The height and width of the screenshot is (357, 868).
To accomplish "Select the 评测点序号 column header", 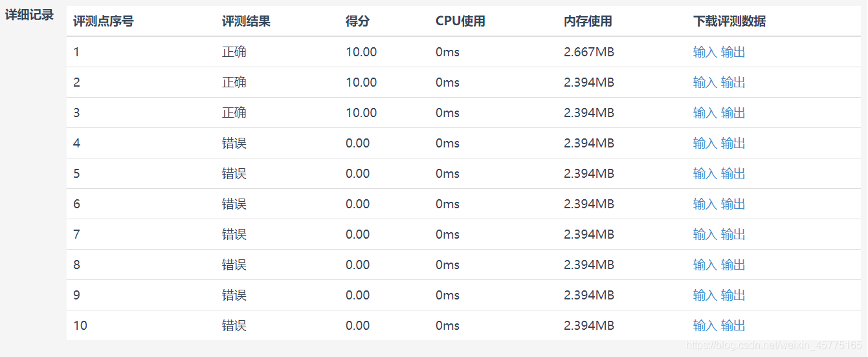I will coord(104,21).
